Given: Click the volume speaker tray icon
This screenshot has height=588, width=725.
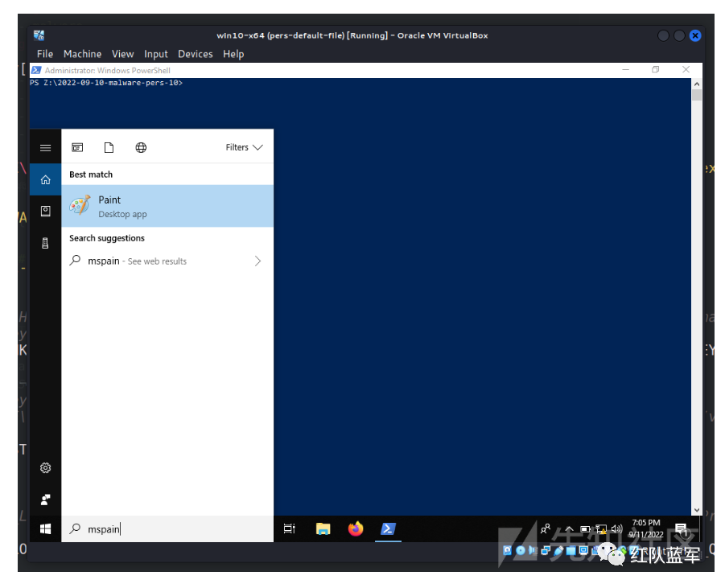Looking at the screenshot, I should pos(617,528).
